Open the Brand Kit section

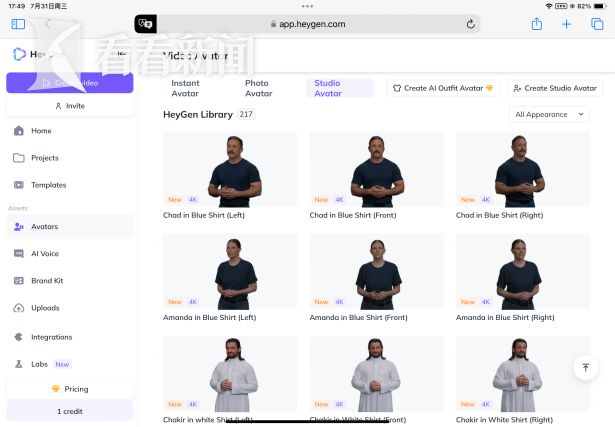(70, 280)
